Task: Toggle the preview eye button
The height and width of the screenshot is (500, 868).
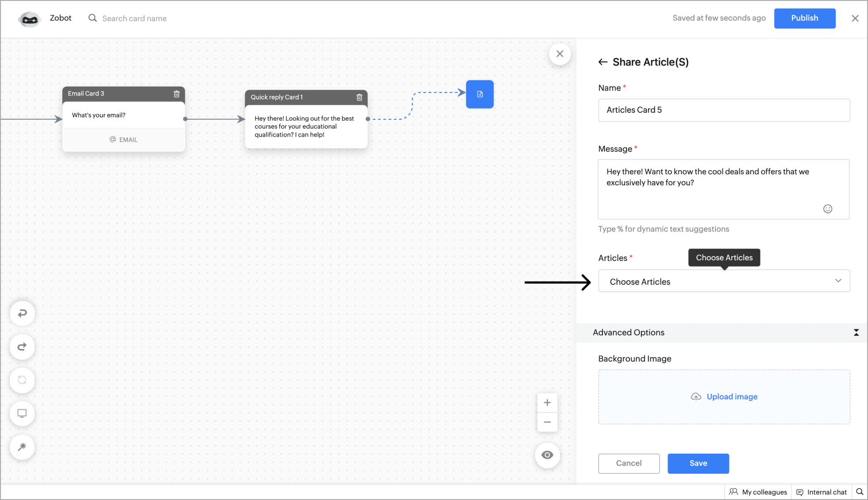Action: [x=547, y=455]
